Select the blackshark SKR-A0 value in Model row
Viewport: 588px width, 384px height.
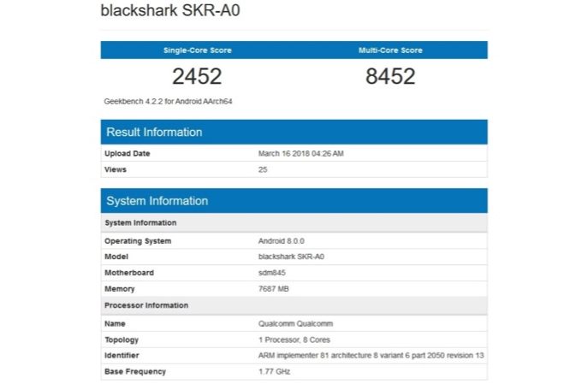click(x=291, y=257)
